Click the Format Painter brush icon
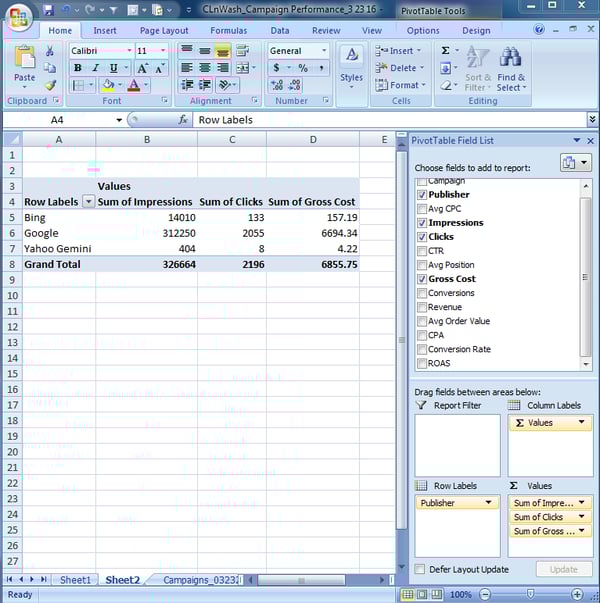Screen dimensions: 600x603 click(x=51, y=85)
